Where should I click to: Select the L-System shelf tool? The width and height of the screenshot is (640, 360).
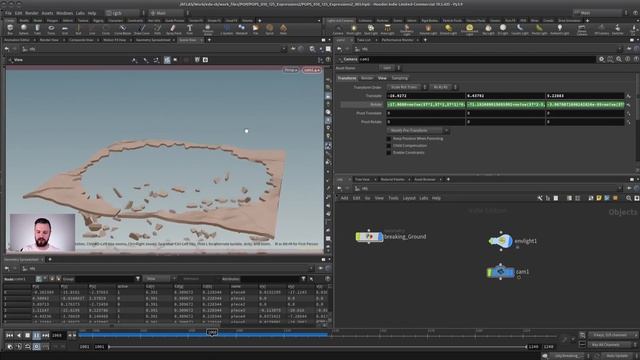[x=227, y=29]
